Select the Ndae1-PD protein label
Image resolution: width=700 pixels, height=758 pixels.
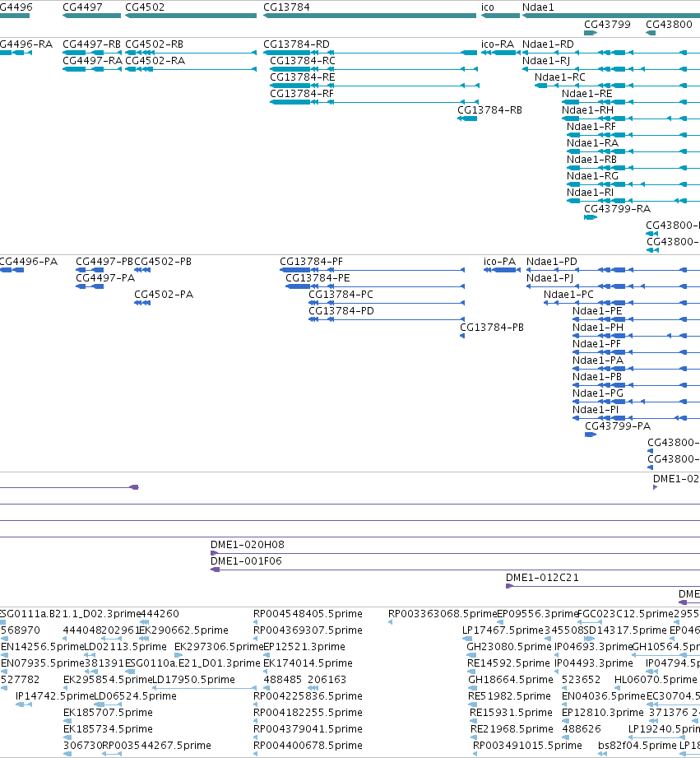552,262
